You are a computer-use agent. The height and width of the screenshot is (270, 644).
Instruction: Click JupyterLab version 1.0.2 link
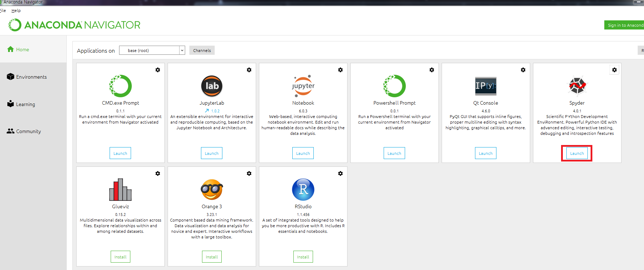pyautogui.click(x=215, y=111)
